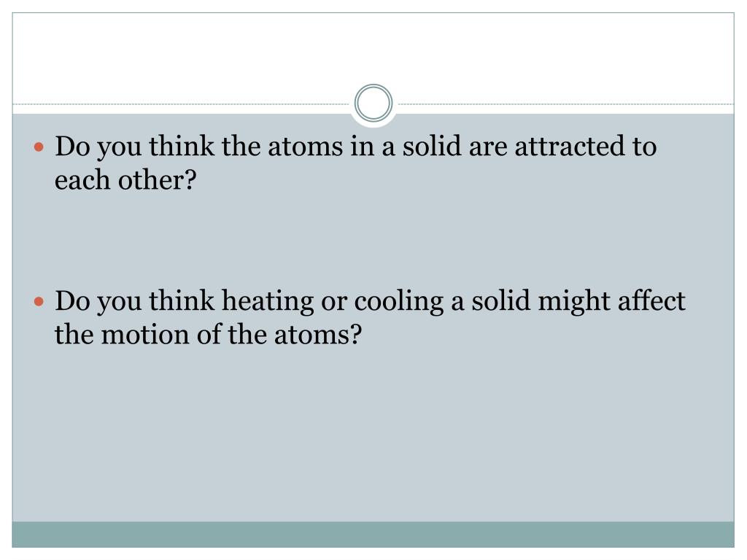Click the text line 'each other?'
Viewport: 747px width, 560px height.
(125, 180)
